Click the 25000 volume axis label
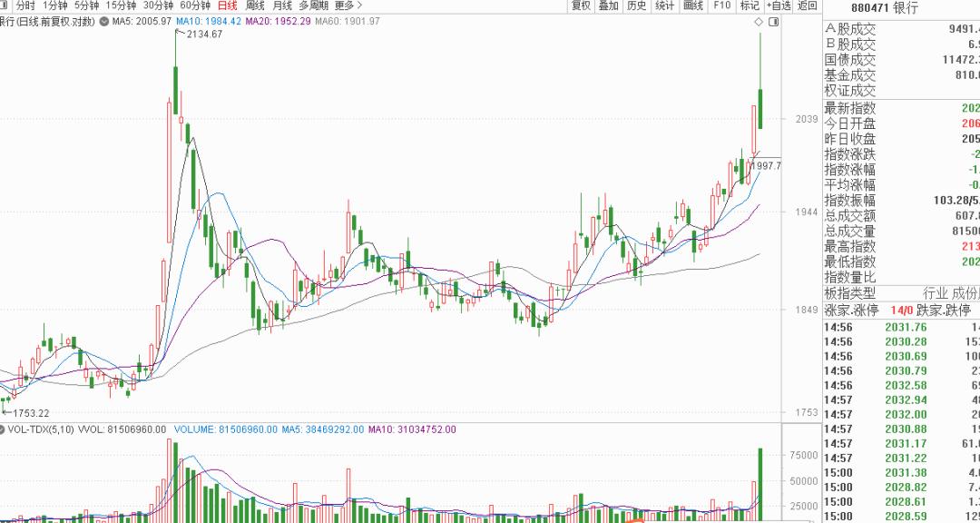 tap(804, 507)
